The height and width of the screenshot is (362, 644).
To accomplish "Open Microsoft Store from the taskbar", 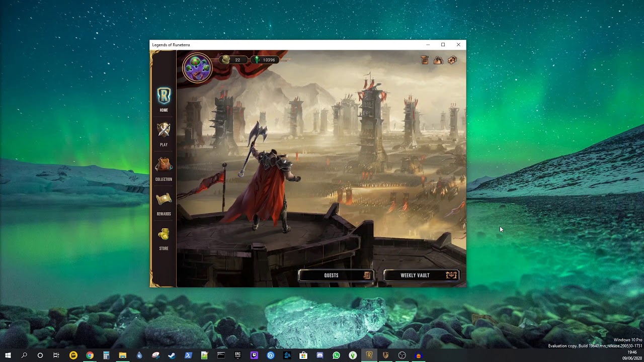I will (x=303, y=355).
